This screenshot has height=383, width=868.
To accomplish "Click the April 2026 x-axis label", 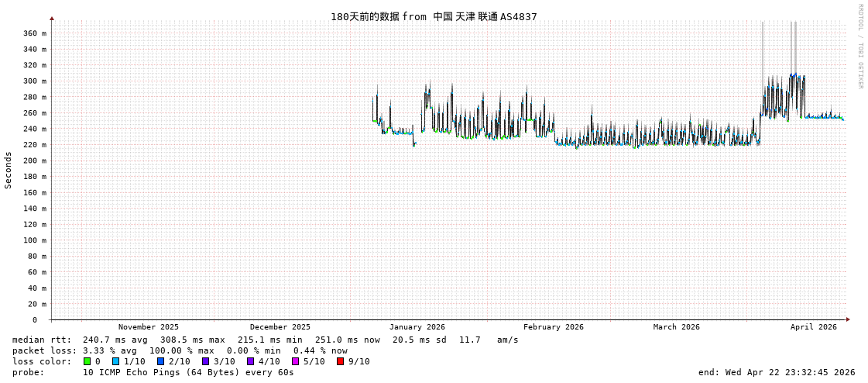I will point(813,327).
